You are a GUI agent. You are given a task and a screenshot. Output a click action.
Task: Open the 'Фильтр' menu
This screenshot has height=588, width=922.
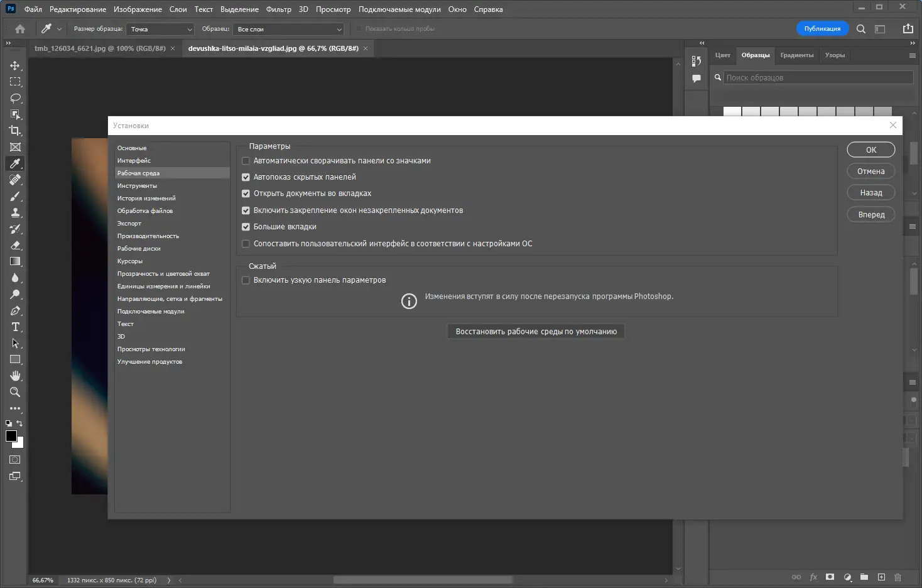point(279,9)
